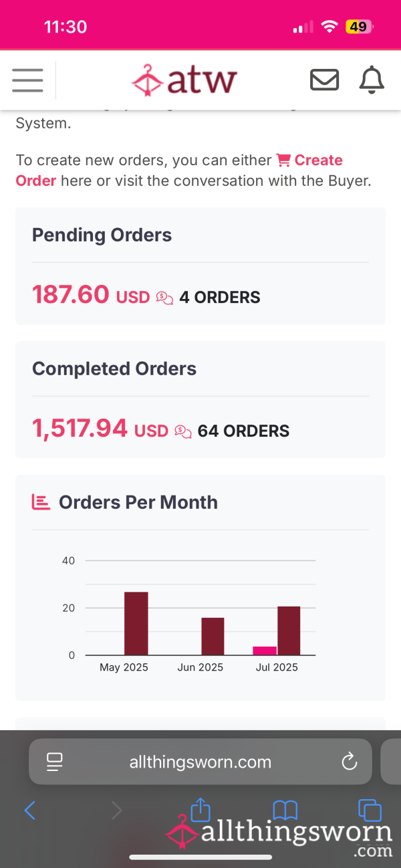Tap the 1,517.94 USD completed amount

pyautogui.click(x=100, y=429)
